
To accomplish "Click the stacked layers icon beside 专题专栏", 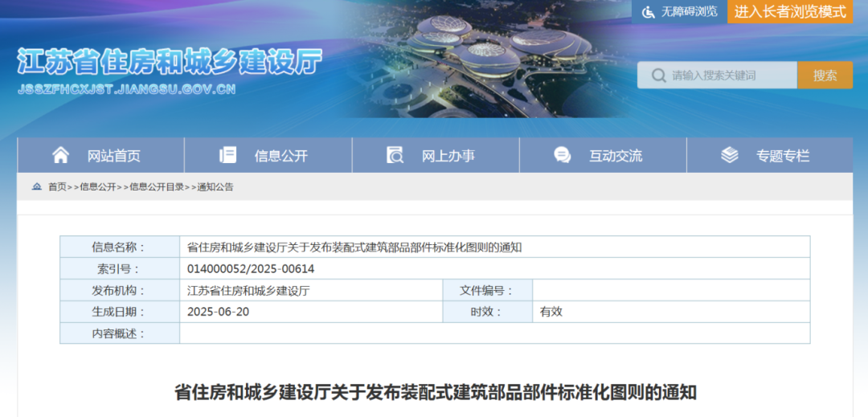I will click(730, 155).
